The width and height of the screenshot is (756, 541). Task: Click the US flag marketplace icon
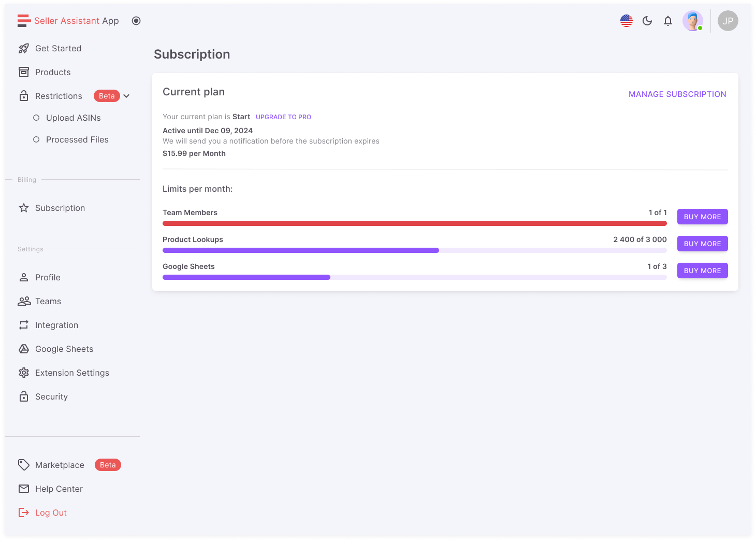[x=626, y=21]
